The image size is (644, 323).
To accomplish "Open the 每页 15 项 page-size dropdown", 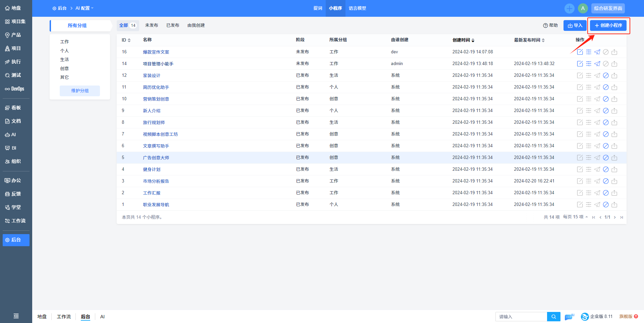I will coord(575,217).
